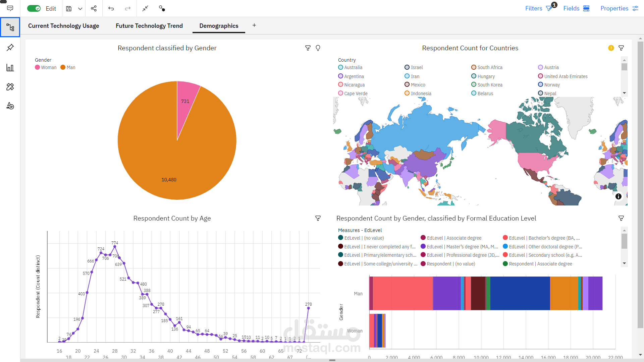Click the Share icon
The height and width of the screenshot is (362, 644).
94,8
